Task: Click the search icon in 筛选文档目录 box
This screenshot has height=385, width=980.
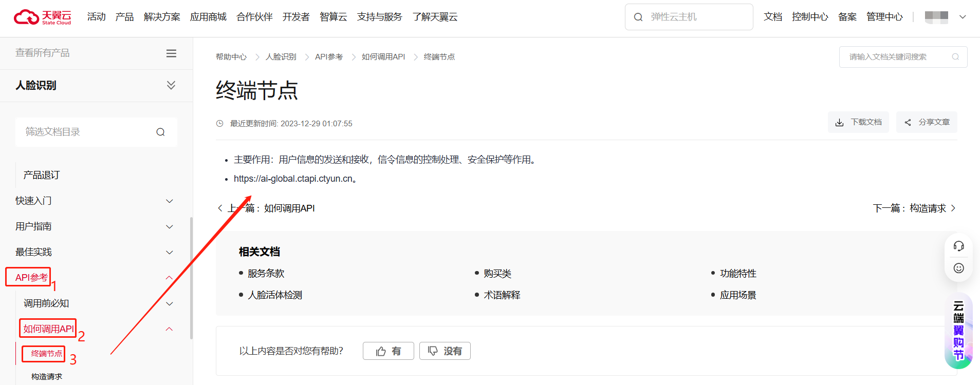Action: click(160, 132)
